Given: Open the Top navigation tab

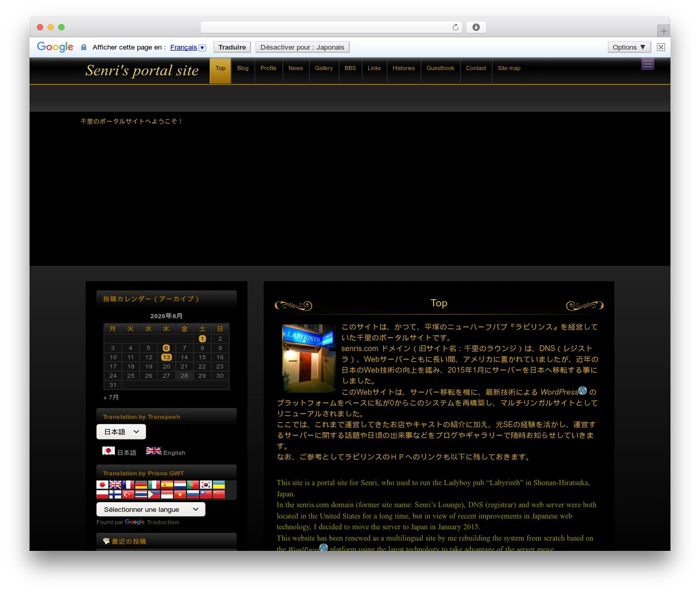Looking at the screenshot, I should coord(220,70).
